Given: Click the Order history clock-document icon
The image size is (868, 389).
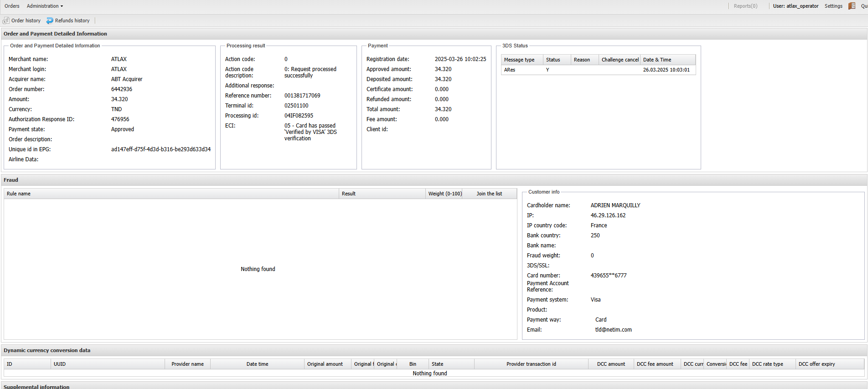Looking at the screenshot, I should click(6, 20).
